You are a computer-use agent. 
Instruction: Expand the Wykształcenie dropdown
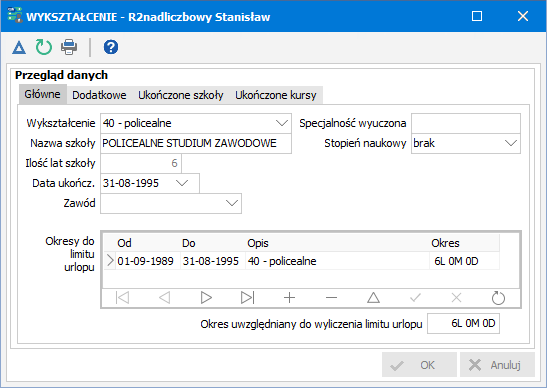tap(282, 123)
